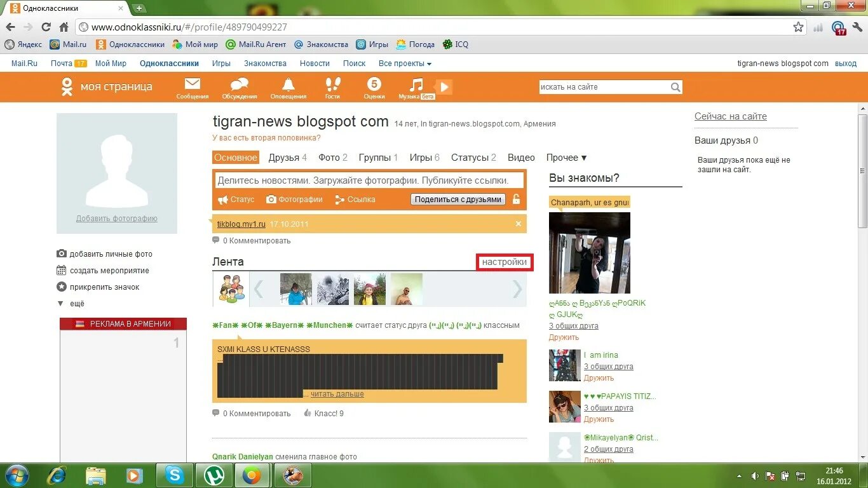Click the tikblog.my1.ru status link

point(241,224)
